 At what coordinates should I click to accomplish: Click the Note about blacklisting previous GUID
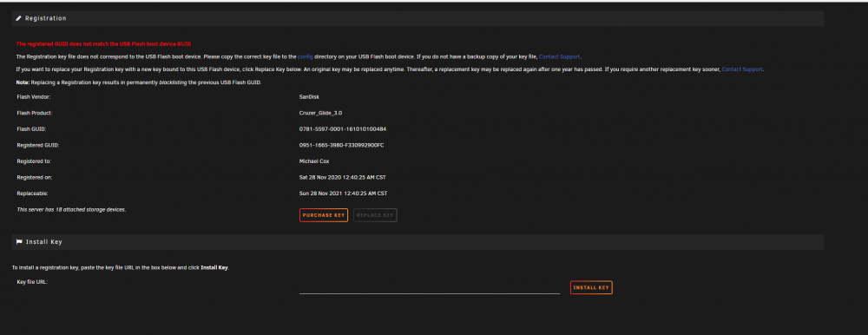click(x=138, y=82)
